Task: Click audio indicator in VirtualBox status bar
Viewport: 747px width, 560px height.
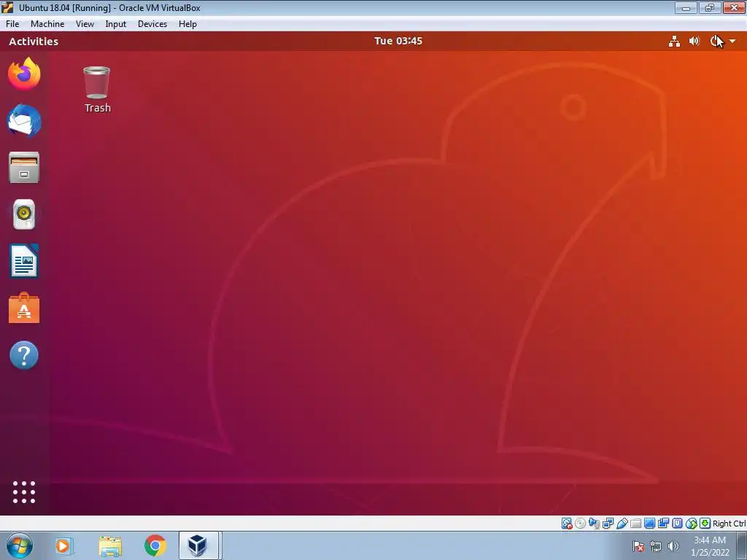Action: (594, 524)
